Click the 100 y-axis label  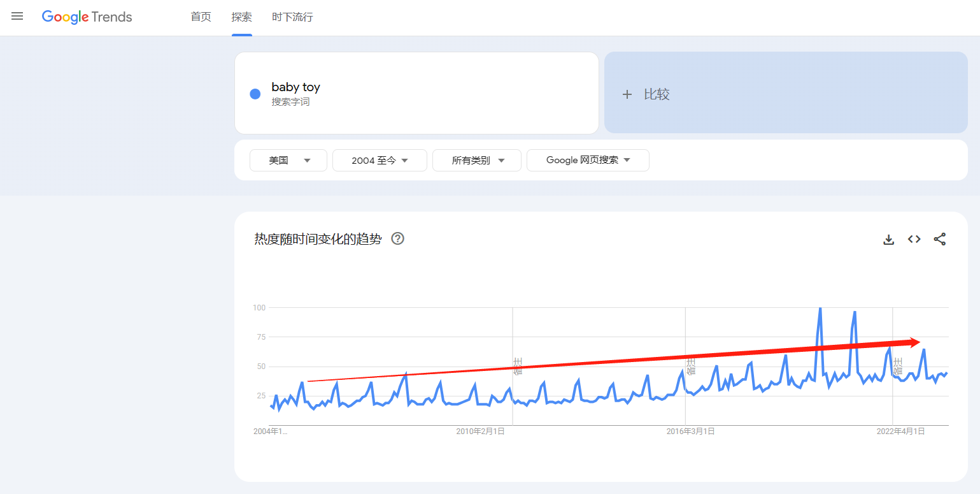[x=259, y=308]
